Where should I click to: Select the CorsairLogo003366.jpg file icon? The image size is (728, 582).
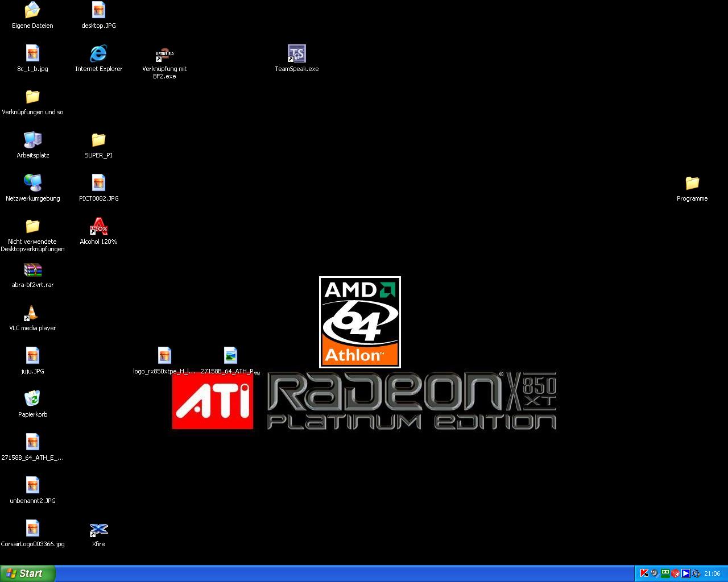point(32,529)
